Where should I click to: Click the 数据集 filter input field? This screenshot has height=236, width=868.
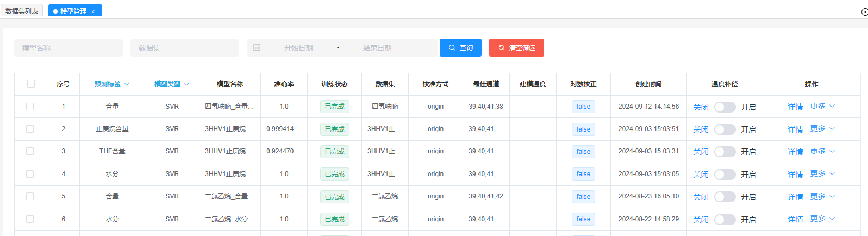(185, 48)
